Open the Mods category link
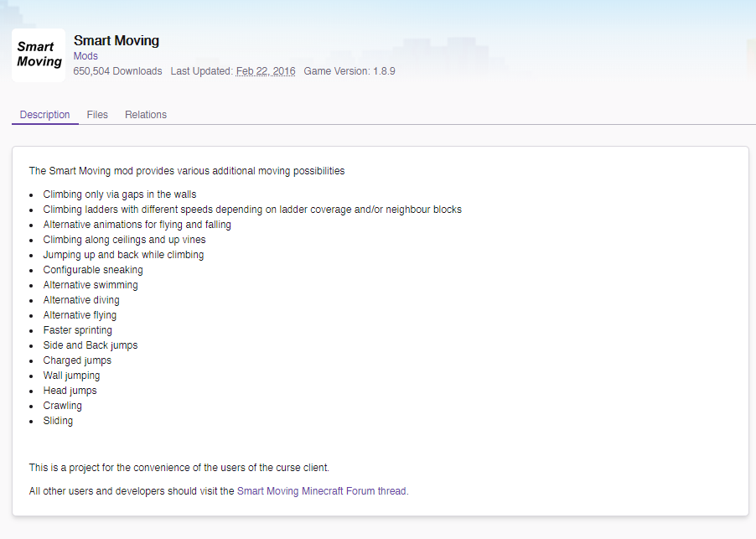This screenshot has height=539, width=756. 85,56
